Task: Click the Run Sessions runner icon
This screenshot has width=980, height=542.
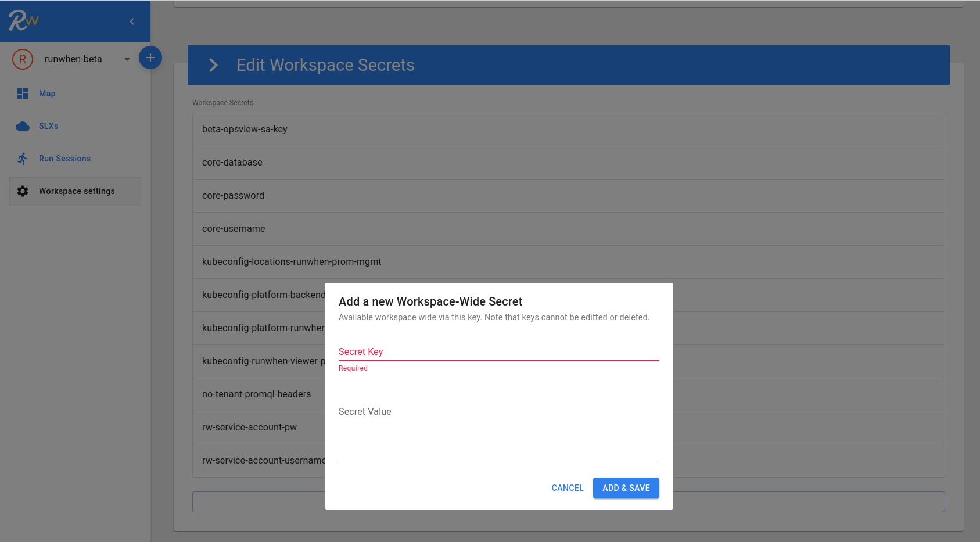Action: [23, 159]
